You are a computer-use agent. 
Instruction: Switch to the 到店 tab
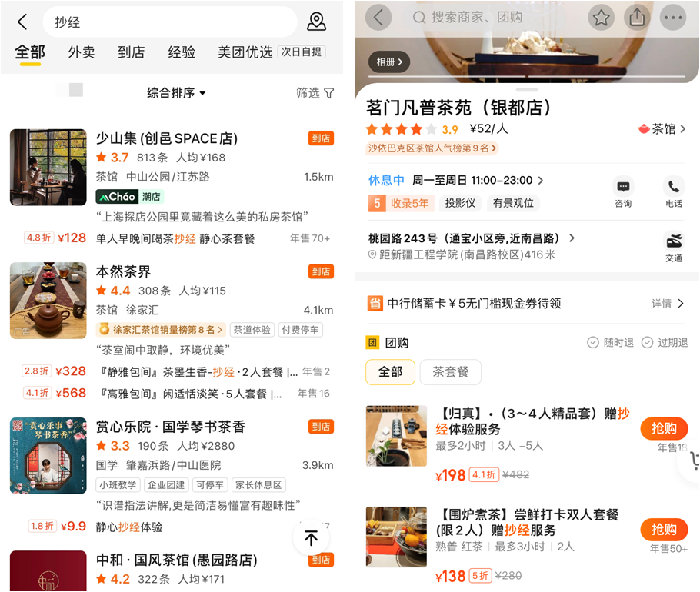[132, 52]
